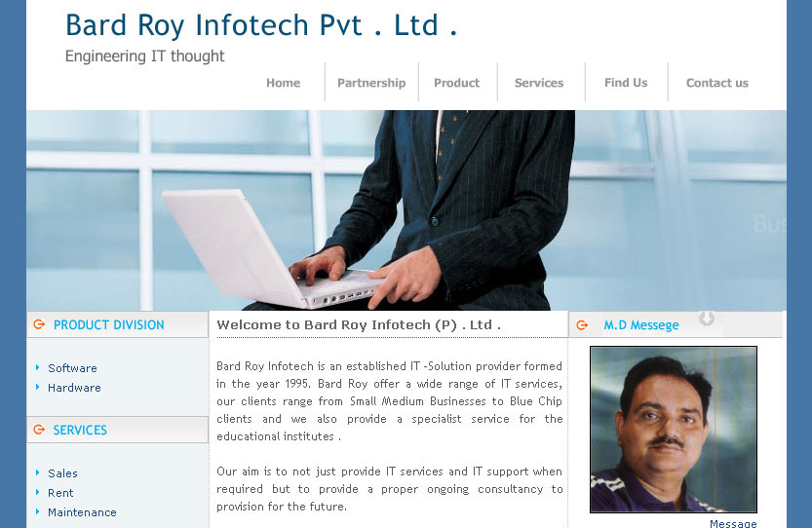Click the blue bullet arrow next to Sales
The width and height of the screenshot is (812, 528).
pyautogui.click(x=37, y=472)
